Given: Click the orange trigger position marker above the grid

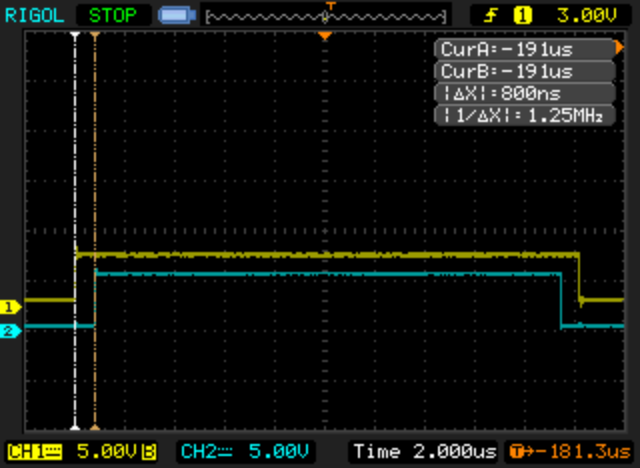Looking at the screenshot, I should tap(325, 36).
